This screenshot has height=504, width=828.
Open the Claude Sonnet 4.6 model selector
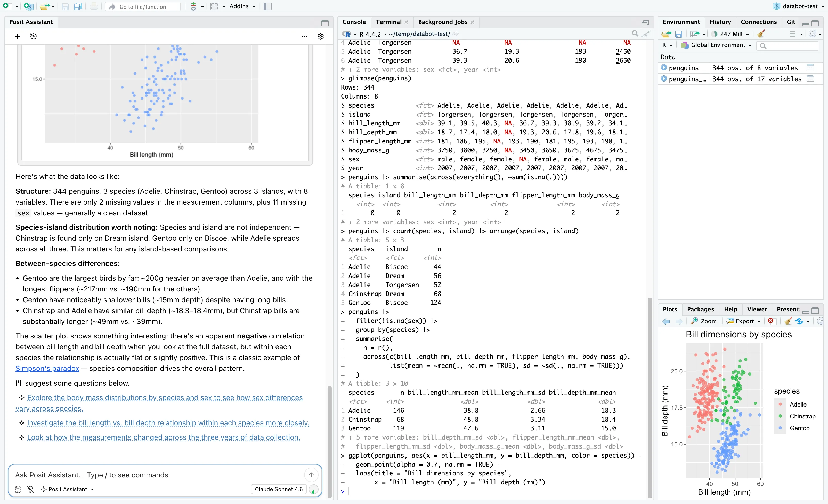point(278,489)
